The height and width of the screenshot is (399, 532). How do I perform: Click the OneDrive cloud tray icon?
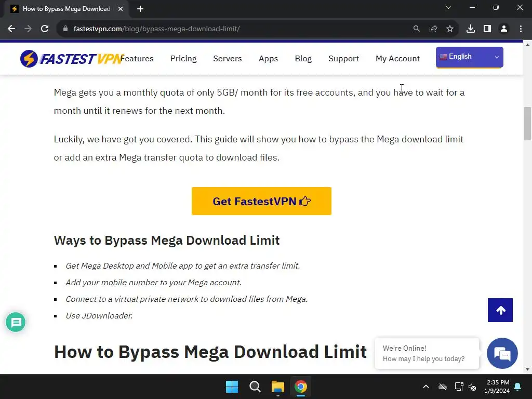coord(443,387)
